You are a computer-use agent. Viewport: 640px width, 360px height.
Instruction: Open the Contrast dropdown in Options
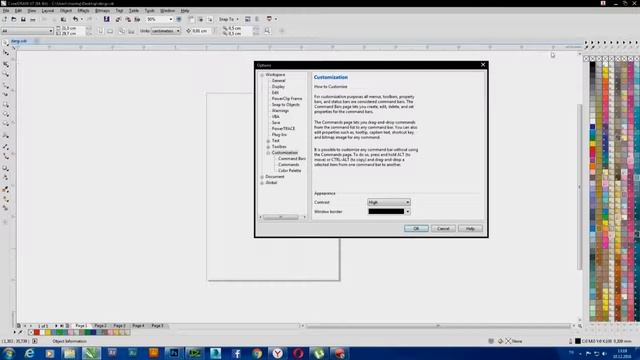tap(389, 202)
